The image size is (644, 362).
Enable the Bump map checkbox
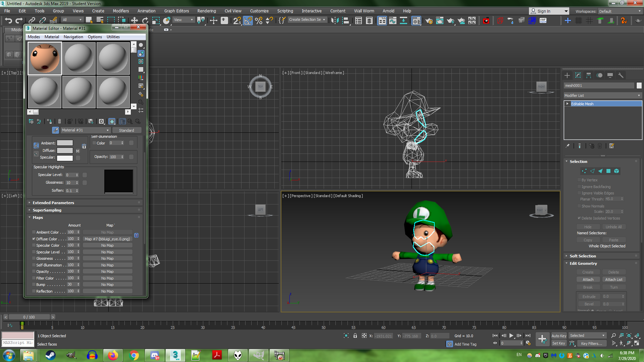(34, 284)
